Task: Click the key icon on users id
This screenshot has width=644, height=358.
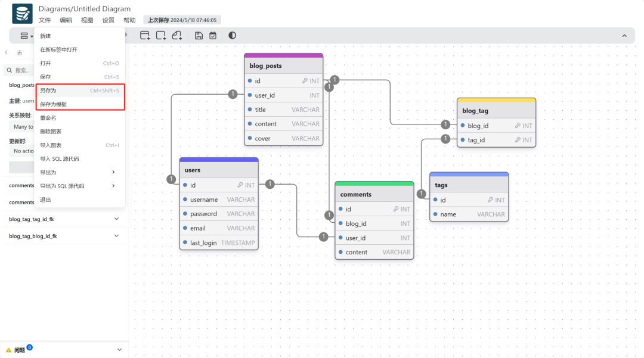Action: pos(240,185)
